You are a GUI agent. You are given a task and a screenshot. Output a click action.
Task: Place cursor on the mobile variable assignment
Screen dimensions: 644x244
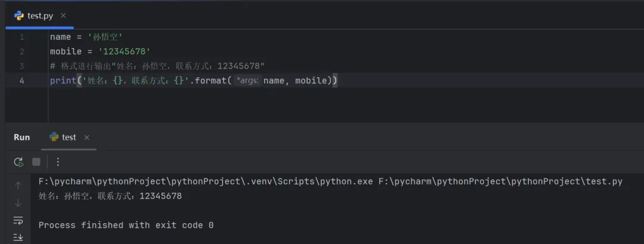[66, 52]
